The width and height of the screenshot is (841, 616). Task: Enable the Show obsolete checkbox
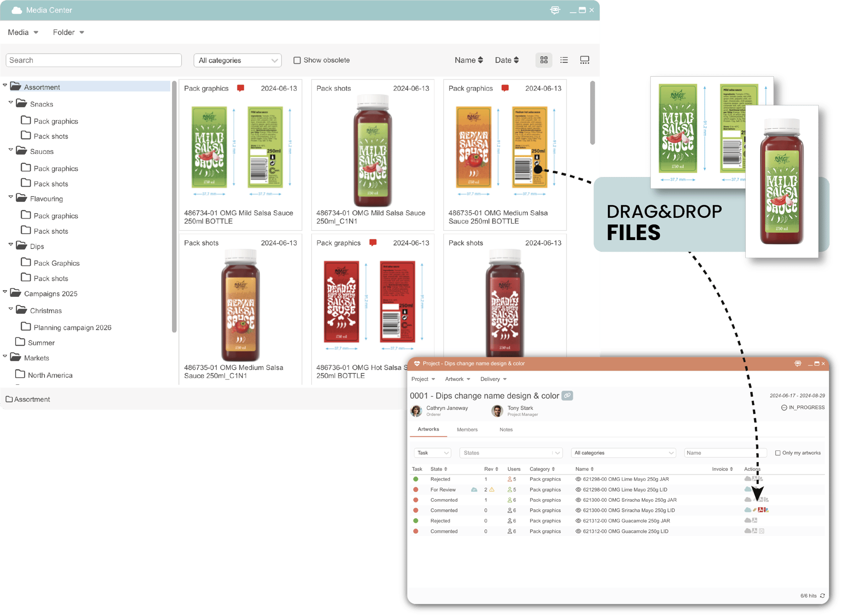297,60
